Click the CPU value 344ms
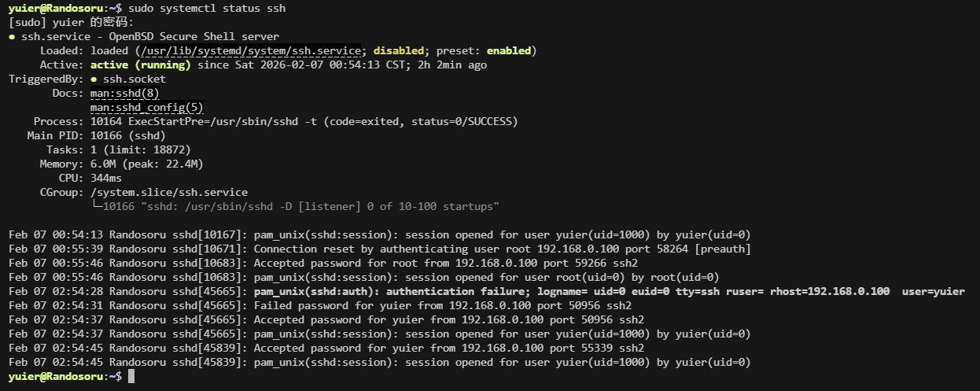 [105, 178]
